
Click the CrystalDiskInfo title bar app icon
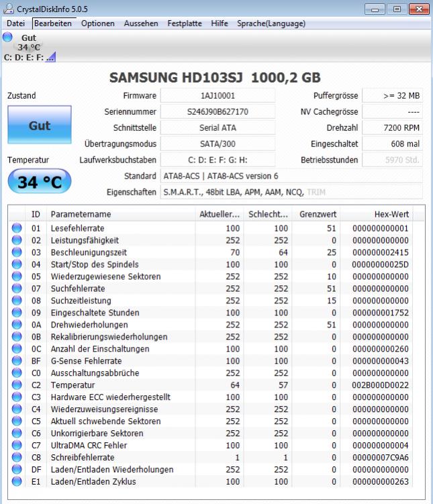pos(8,9)
